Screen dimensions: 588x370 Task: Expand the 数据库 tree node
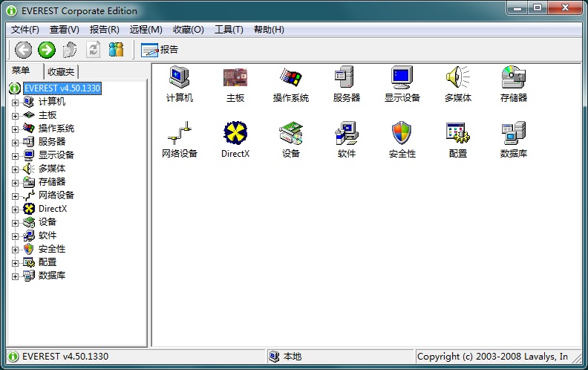click(15, 276)
